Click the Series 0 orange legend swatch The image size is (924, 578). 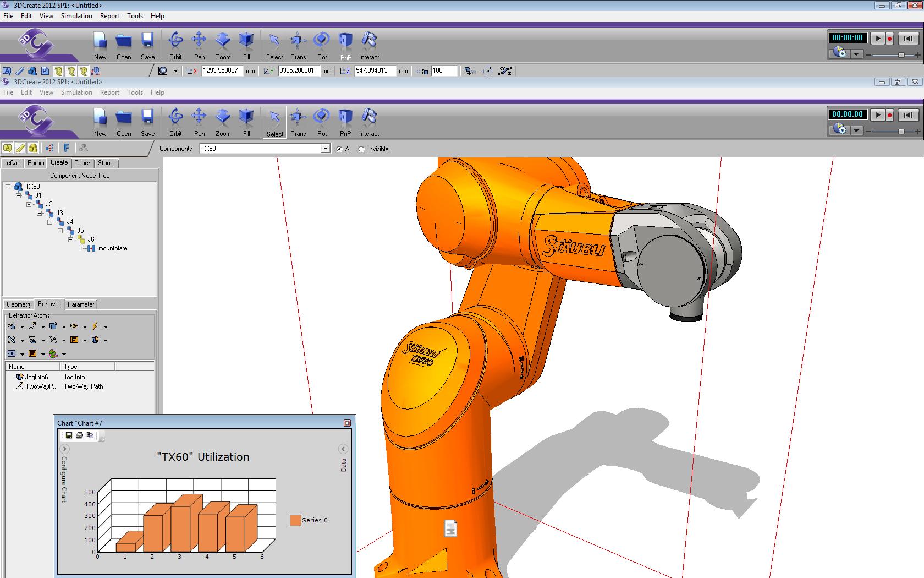pos(295,520)
